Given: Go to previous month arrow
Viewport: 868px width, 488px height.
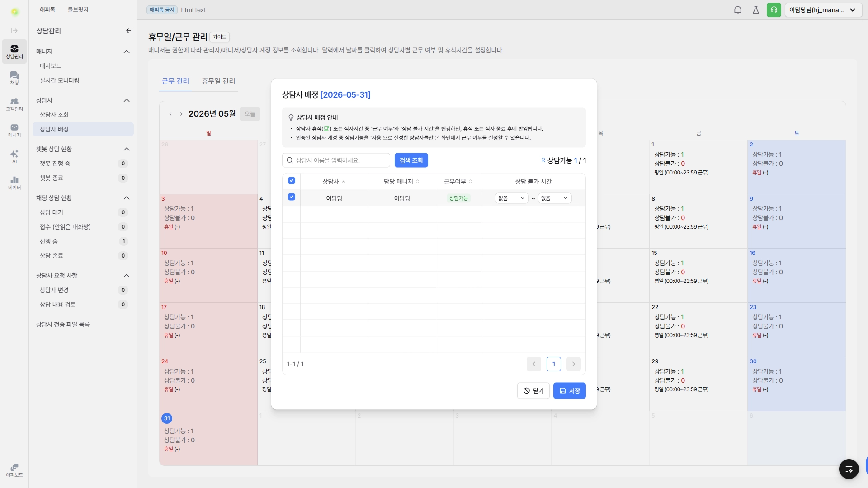Looking at the screenshot, I should 170,114.
